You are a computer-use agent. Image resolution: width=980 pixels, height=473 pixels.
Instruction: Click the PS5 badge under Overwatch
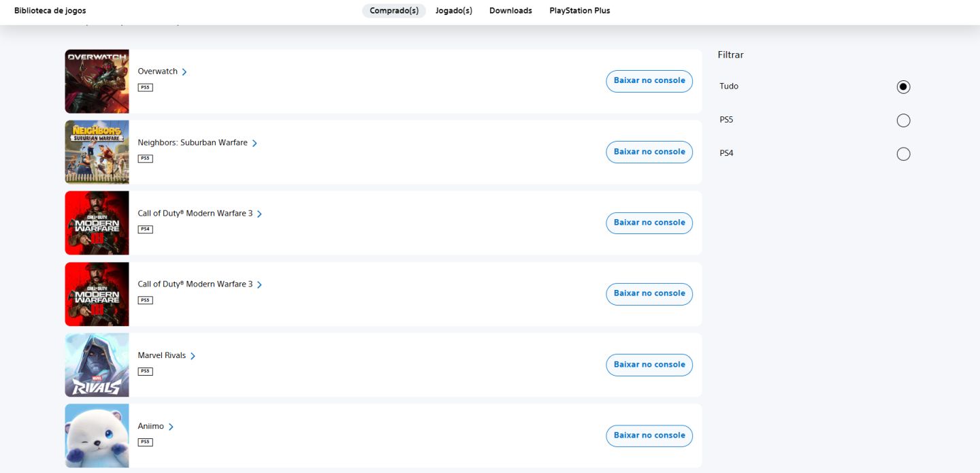click(x=145, y=87)
